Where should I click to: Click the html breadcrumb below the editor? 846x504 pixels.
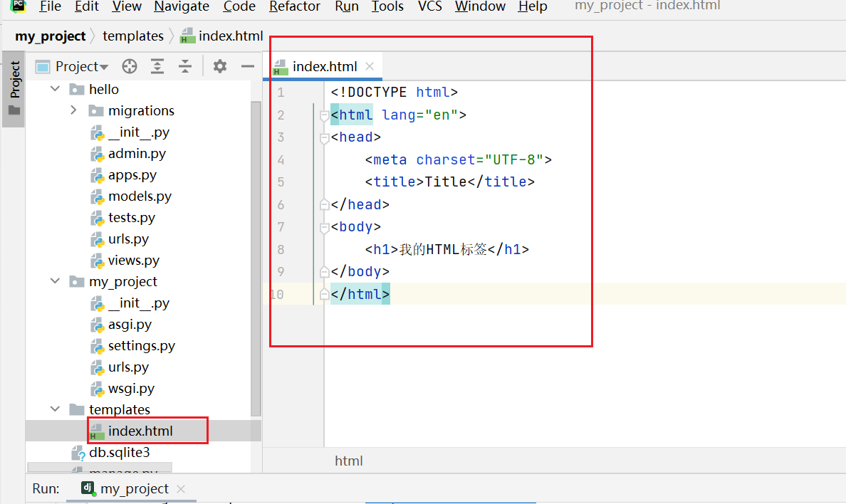pyautogui.click(x=348, y=461)
